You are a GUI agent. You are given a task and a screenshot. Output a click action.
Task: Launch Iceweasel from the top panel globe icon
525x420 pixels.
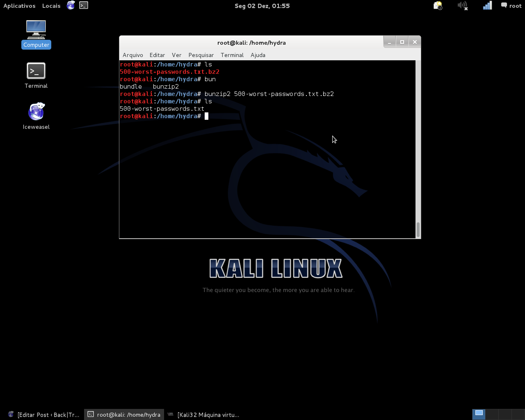[71, 5]
